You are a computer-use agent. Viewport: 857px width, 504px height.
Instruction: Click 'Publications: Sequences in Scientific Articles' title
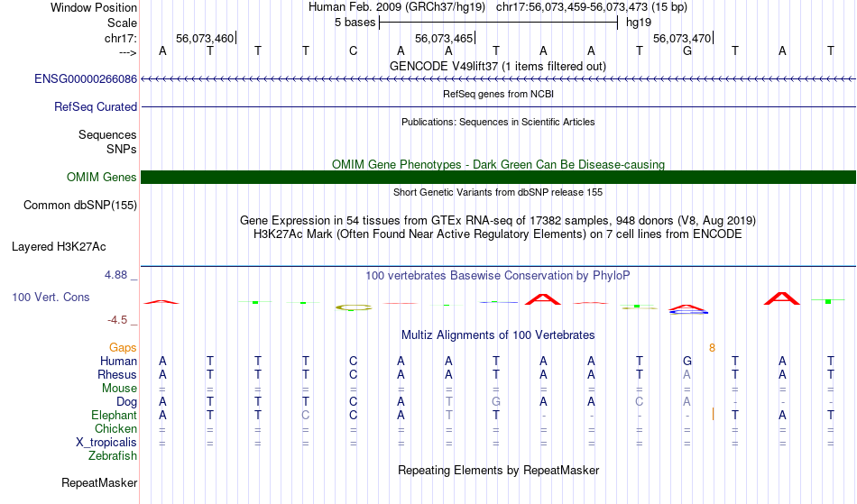tap(498, 122)
